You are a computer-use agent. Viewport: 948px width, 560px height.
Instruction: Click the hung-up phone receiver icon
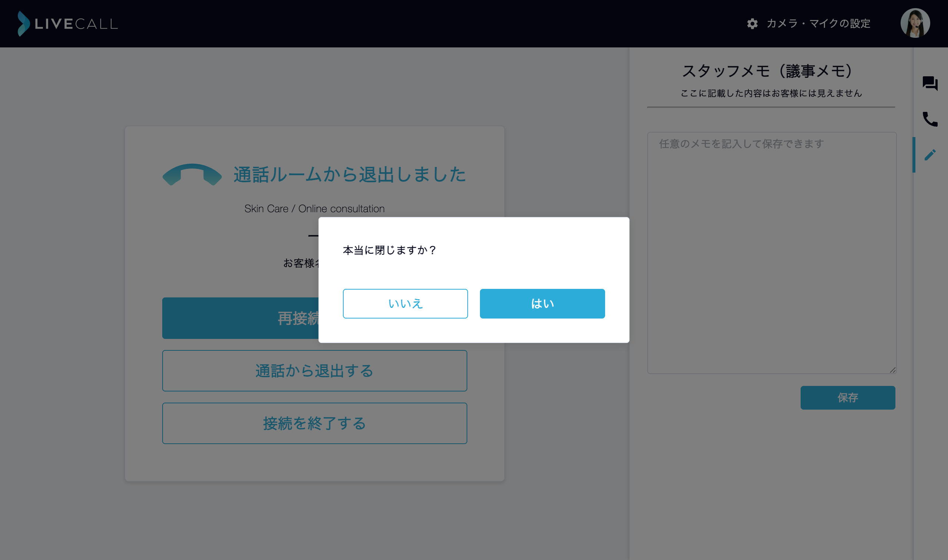(192, 174)
